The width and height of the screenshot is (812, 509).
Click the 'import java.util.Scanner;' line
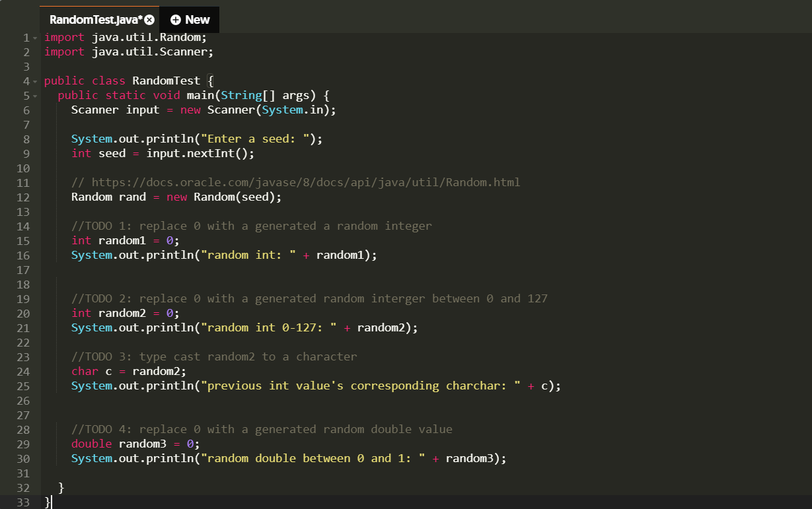tap(129, 52)
